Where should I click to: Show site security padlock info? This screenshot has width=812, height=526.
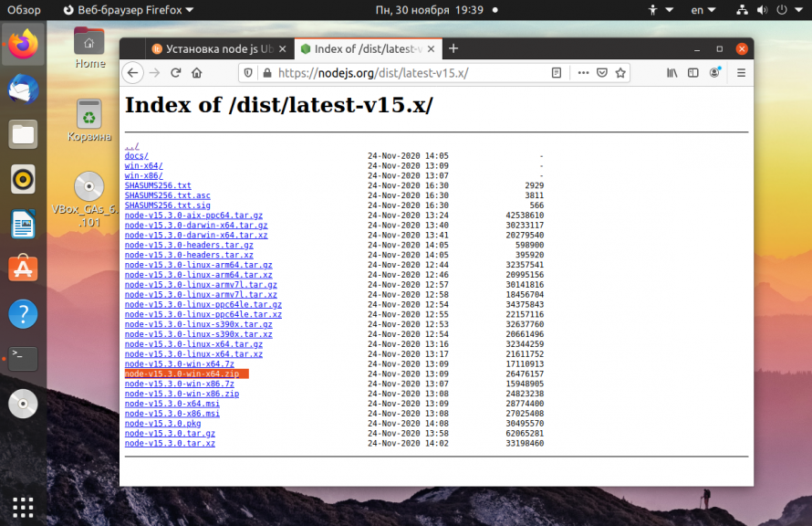[267, 73]
